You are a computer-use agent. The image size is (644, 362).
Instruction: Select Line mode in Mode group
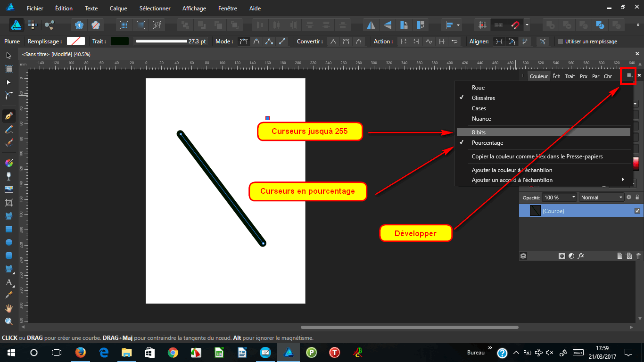click(x=282, y=41)
